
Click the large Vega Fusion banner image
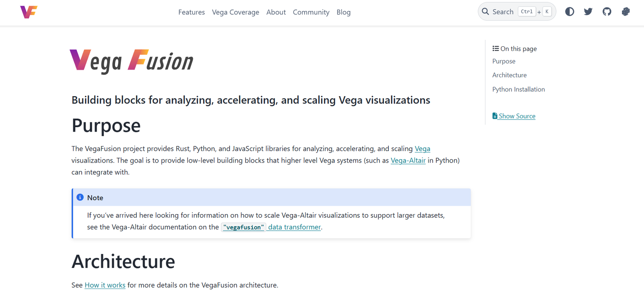132,61
